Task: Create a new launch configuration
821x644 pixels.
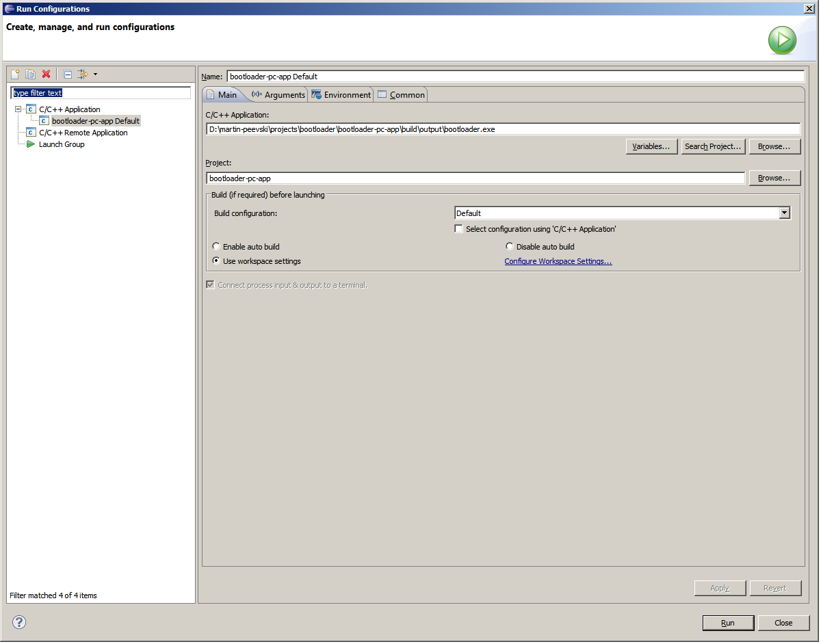Action: [x=15, y=74]
